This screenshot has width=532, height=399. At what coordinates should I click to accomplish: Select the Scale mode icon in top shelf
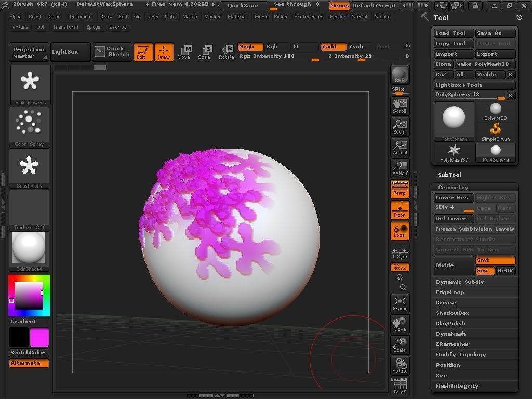[x=204, y=52]
